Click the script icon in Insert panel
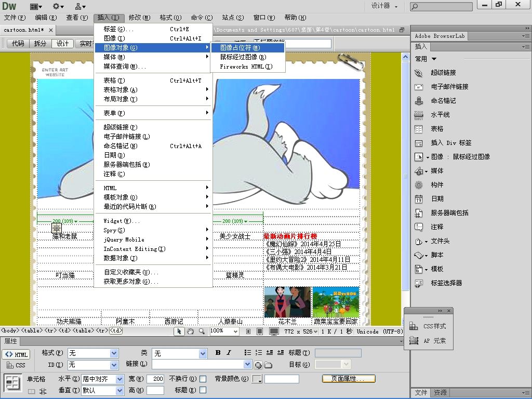The width and height of the screenshot is (532, 399). point(419,255)
